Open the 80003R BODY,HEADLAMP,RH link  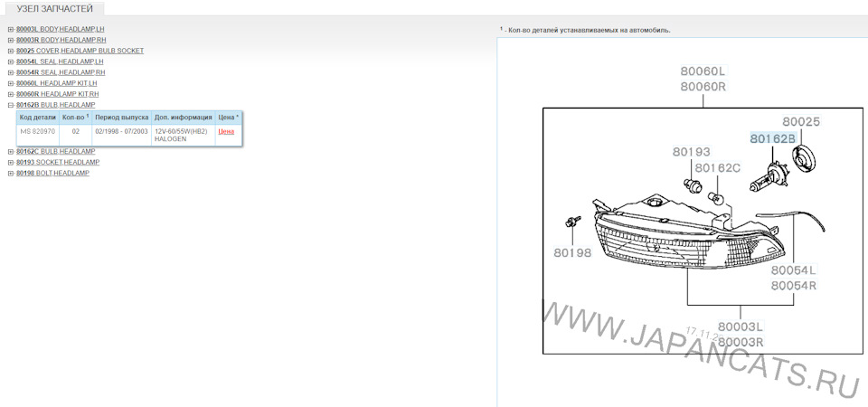(61, 40)
